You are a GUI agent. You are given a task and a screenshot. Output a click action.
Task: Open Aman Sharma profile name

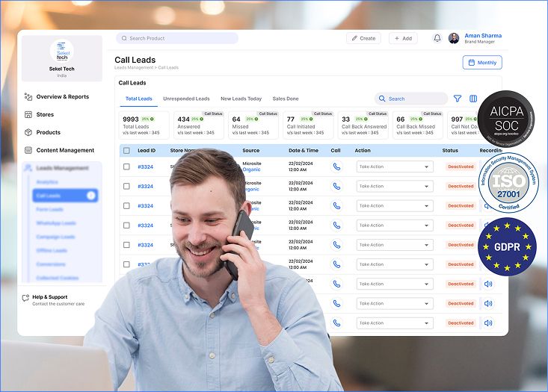(483, 36)
